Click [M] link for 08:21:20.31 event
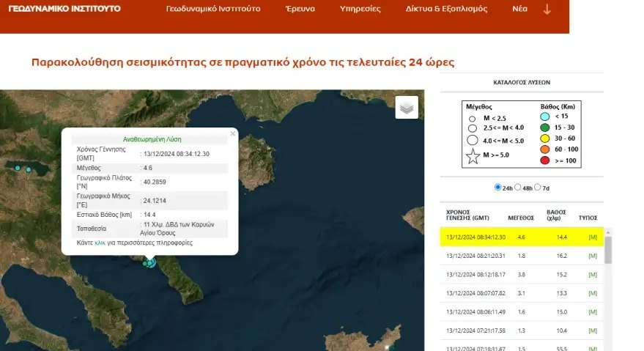This screenshot has width=644, height=351. (593, 256)
